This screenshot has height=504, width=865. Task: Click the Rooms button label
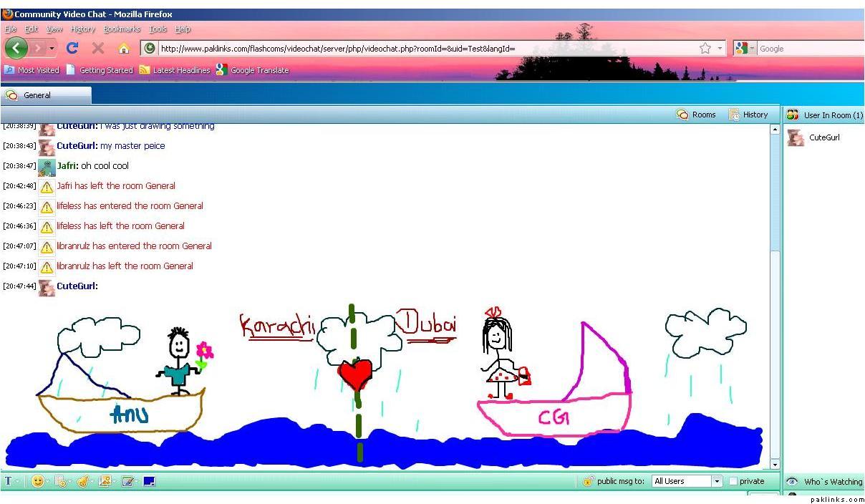[x=704, y=115]
